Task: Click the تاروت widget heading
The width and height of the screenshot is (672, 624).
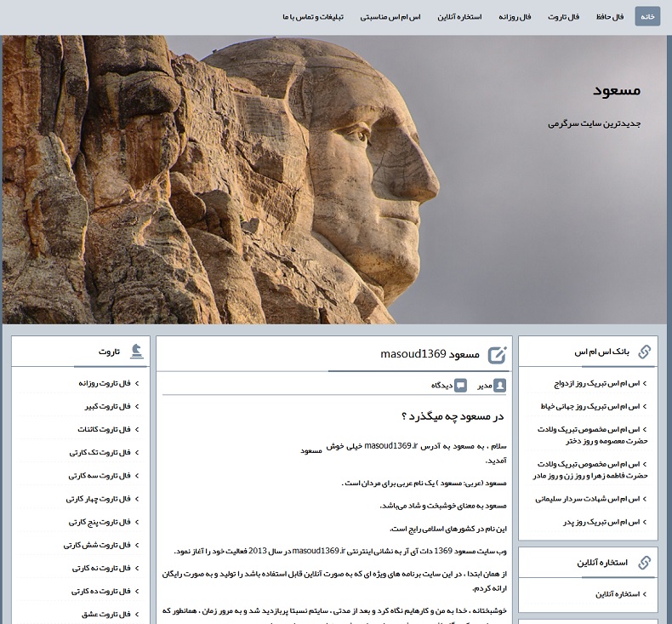Action: pyautogui.click(x=109, y=352)
